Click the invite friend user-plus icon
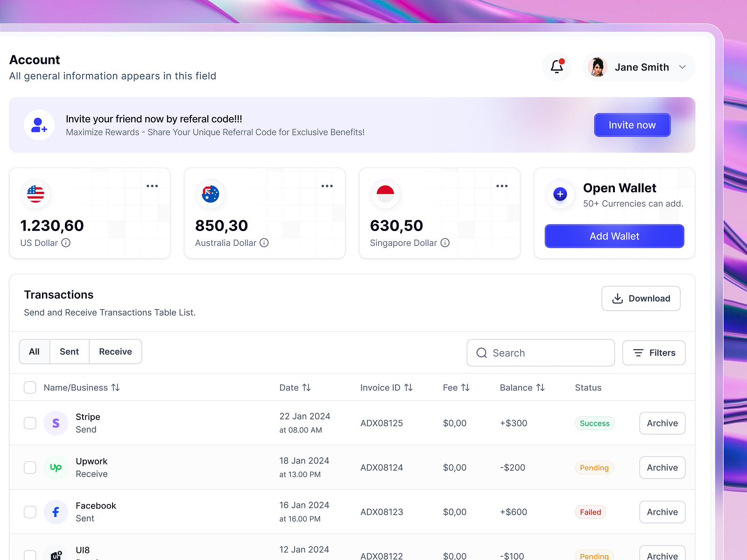 [39, 125]
